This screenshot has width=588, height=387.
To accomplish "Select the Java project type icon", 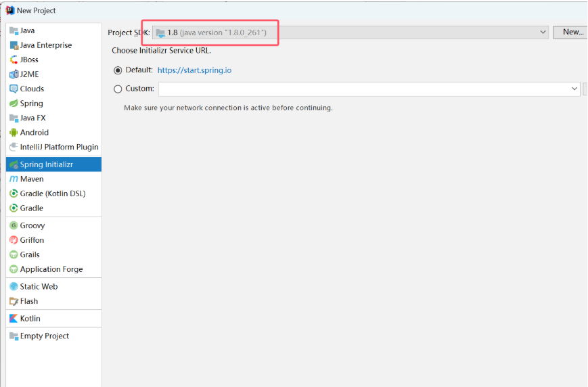I will pos(14,30).
